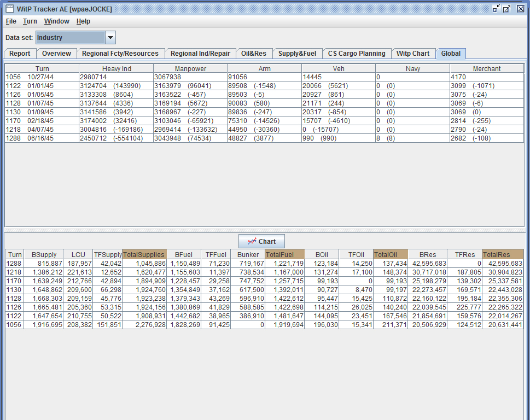
Task: Open the File menu
Action: click(11, 21)
